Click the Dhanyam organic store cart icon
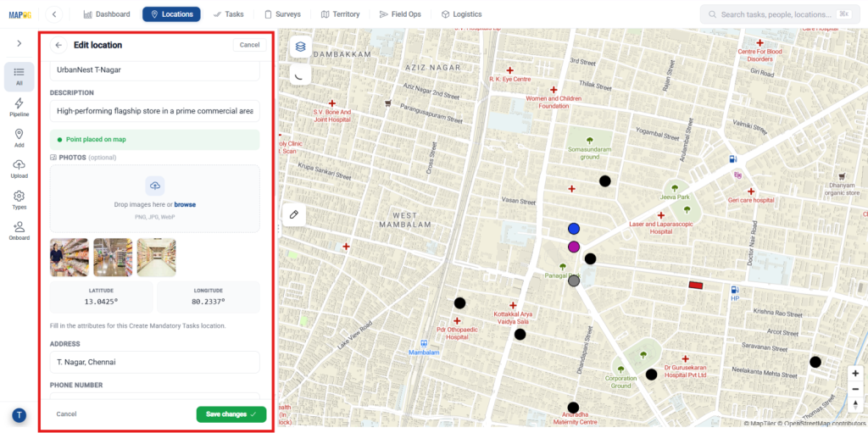The image size is (868, 433). click(x=842, y=175)
